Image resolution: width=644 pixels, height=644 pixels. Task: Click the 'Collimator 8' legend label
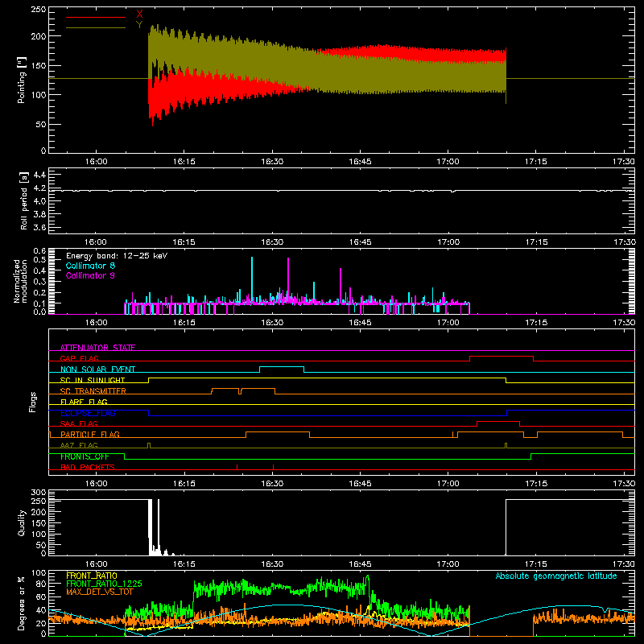click(x=90, y=266)
